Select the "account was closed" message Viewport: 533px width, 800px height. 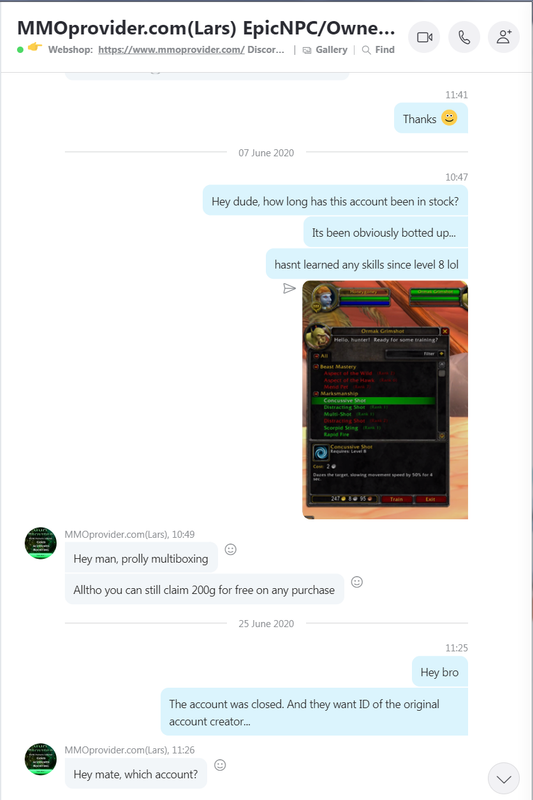[x=314, y=712]
